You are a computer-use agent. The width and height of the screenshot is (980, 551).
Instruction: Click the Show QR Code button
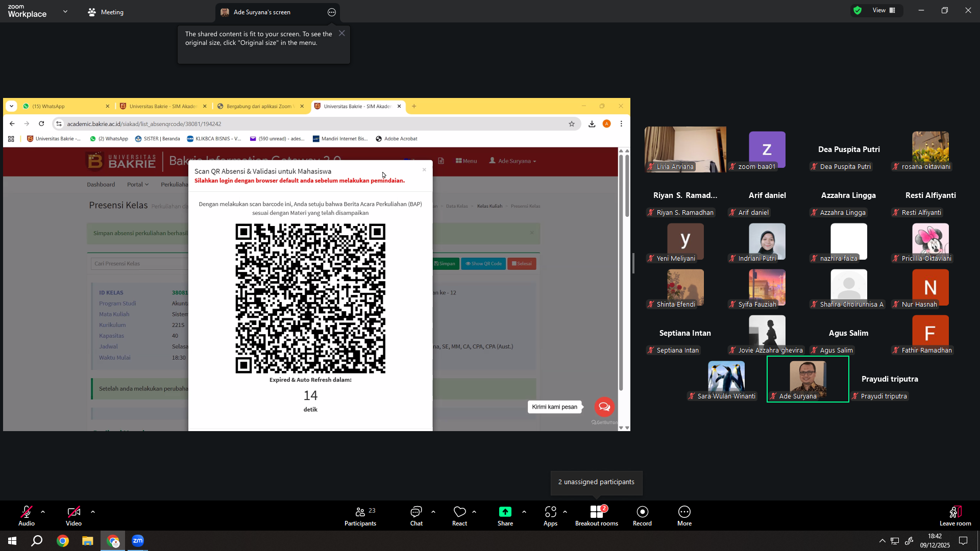coord(483,264)
